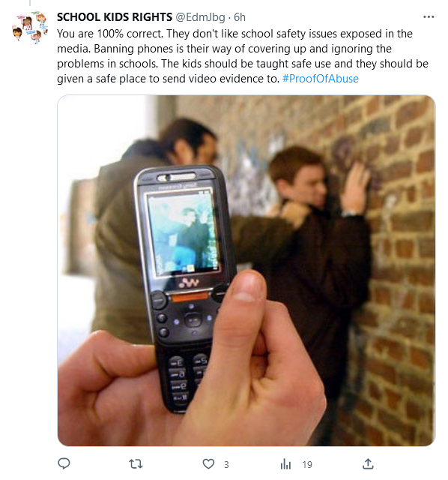Click the reply speech bubble icon
This screenshot has height=480, width=448.
[x=64, y=463]
